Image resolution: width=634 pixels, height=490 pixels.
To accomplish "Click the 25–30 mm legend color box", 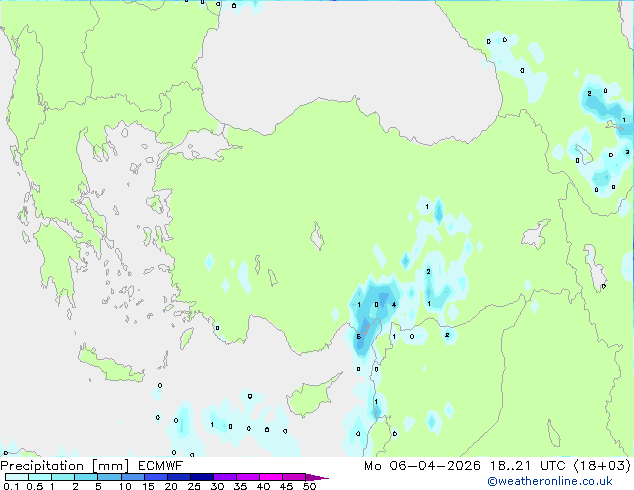I will coord(201,477).
